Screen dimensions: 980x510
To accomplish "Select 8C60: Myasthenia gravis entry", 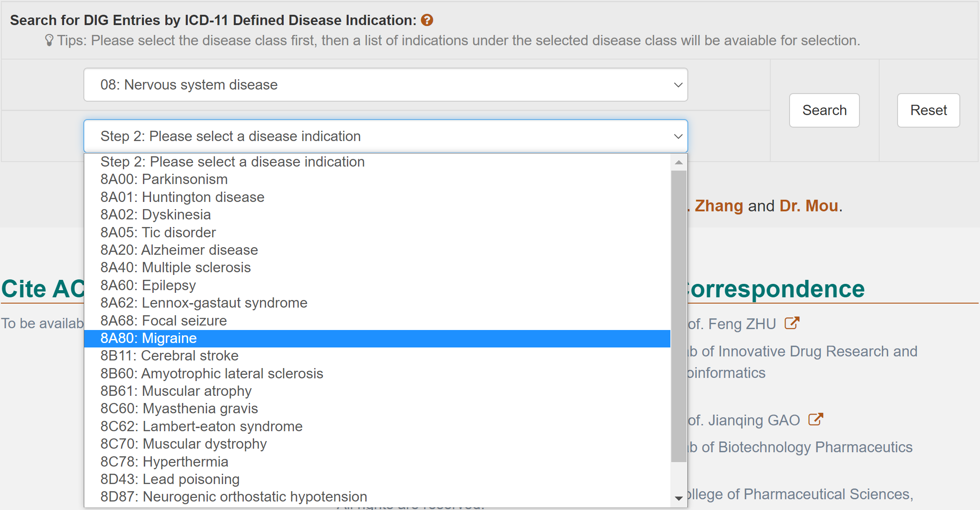I will point(179,408).
